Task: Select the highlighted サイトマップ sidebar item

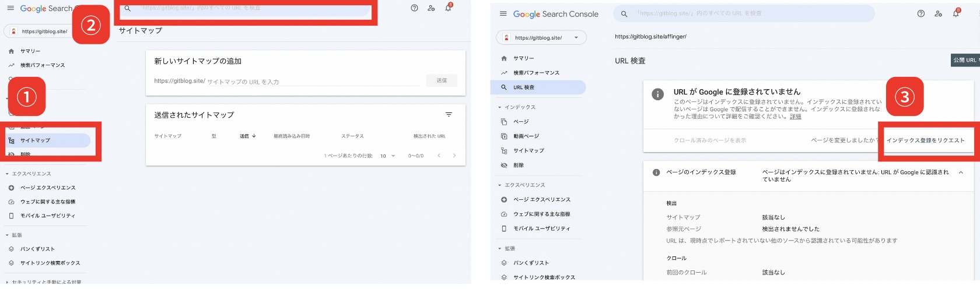Action: pyautogui.click(x=35, y=140)
